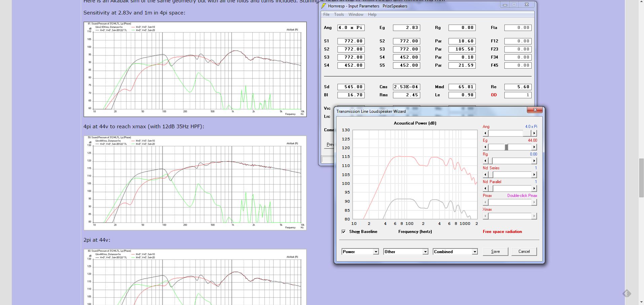
Task: Click the Cms field showing 2.53E-04
Action: coord(406,87)
